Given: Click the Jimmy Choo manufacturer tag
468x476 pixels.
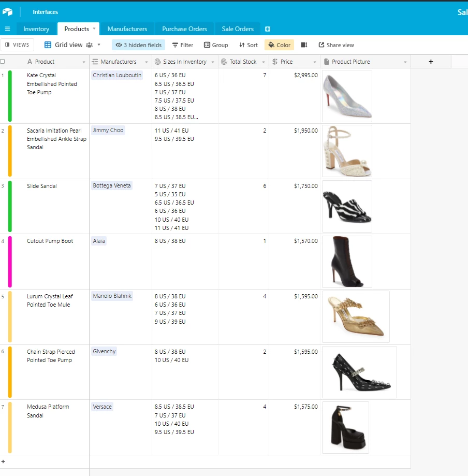Looking at the screenshot, I should tap(108, 130).
